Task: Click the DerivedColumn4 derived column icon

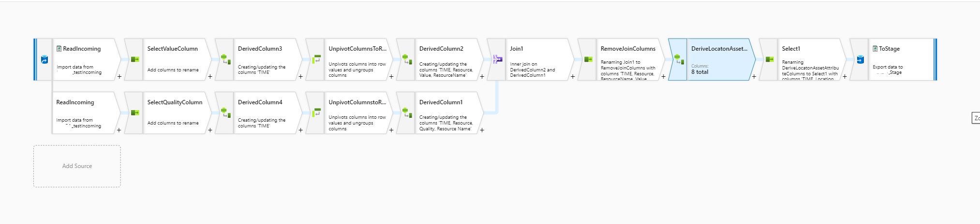Action: click(225, 112)
